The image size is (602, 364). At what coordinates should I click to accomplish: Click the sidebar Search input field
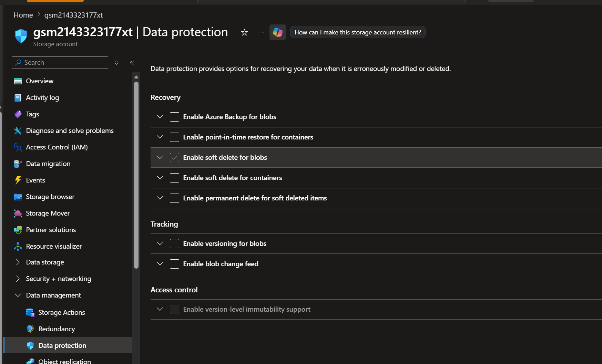click(x=60, y=63)
